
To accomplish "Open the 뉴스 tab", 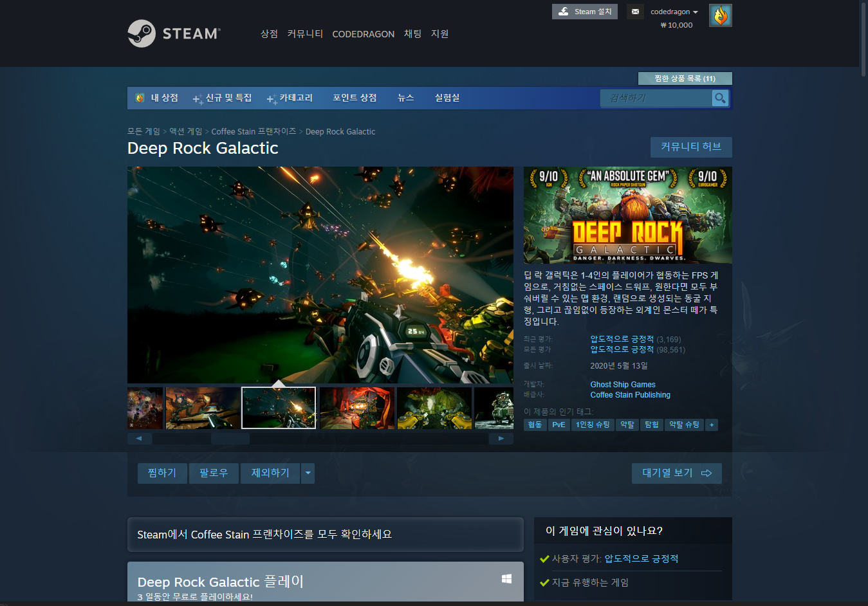I will tap(405, 98).
